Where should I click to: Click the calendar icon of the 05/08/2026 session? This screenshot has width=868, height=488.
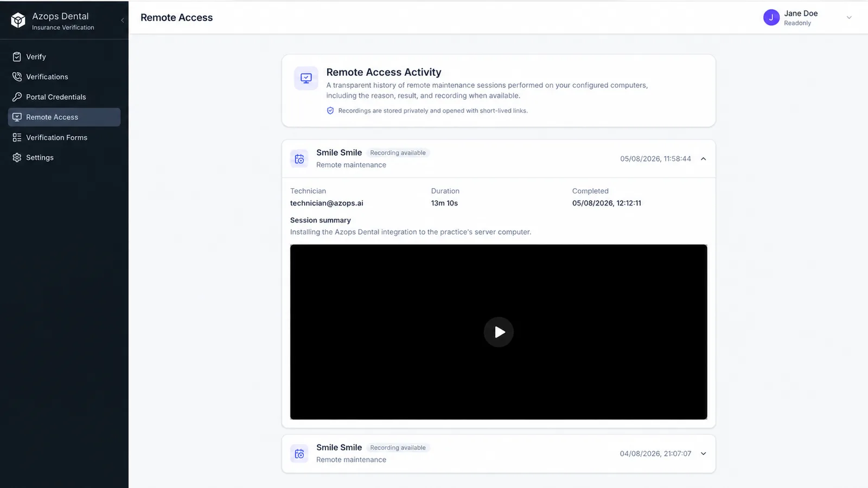299,159
